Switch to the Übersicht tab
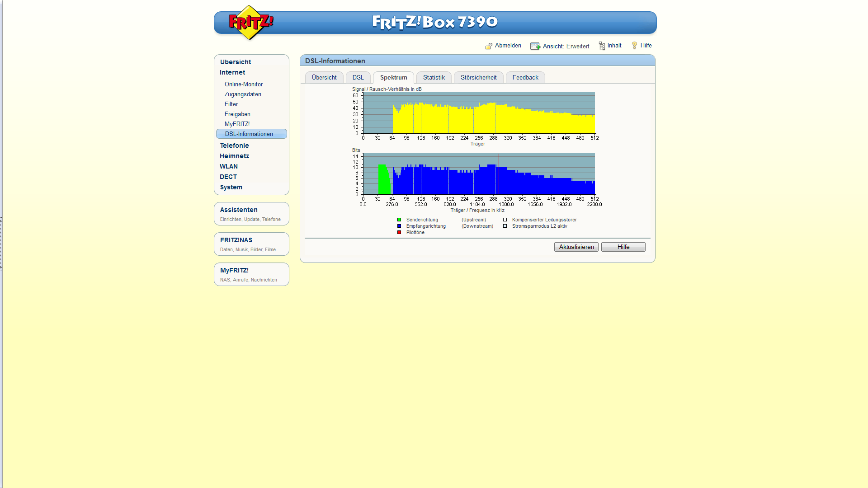 pos(324,78)
